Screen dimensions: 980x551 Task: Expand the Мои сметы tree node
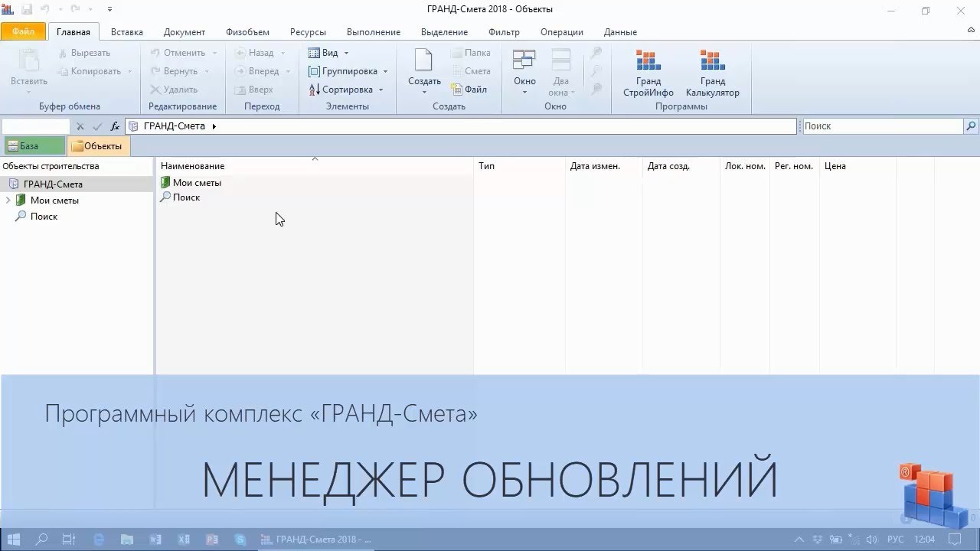(x=8, y=201)
